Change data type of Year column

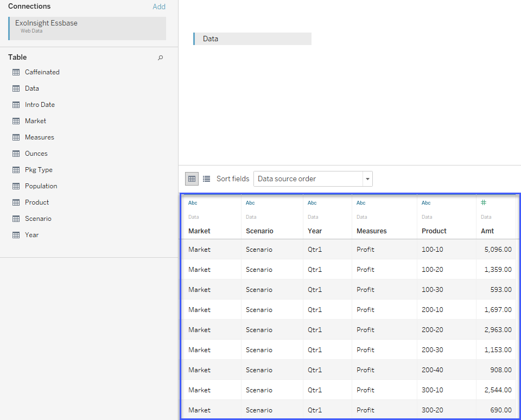pyautogui.click(x=312, y=203)
